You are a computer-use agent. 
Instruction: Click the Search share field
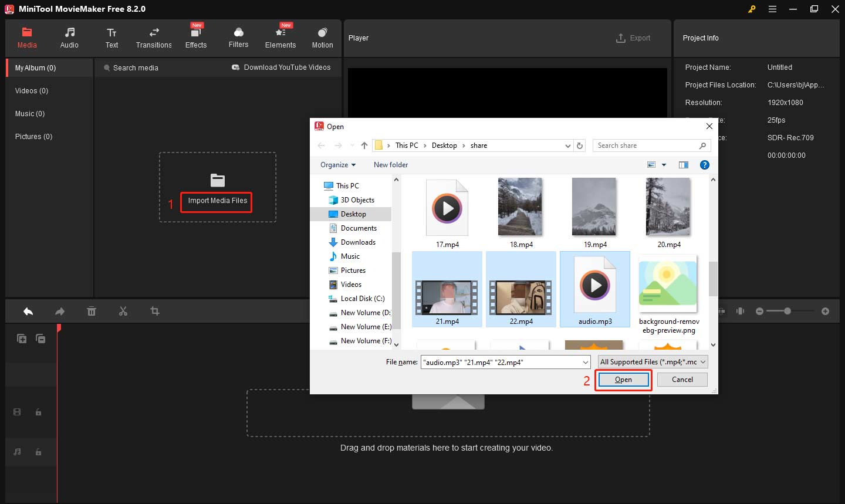(x=651, y=146)
